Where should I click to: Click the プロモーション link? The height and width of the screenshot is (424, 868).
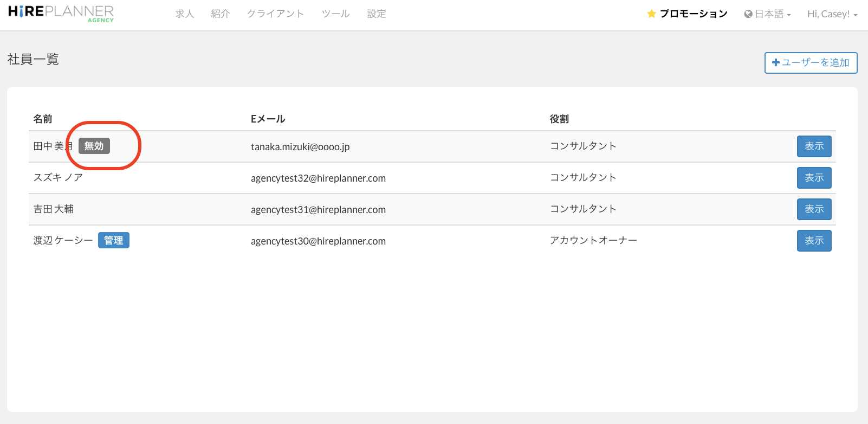694,14
